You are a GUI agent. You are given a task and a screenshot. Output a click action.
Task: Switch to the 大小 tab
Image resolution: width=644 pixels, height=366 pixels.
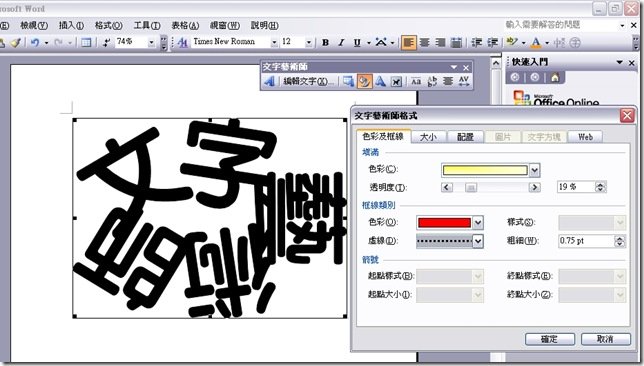coord(428,137)
